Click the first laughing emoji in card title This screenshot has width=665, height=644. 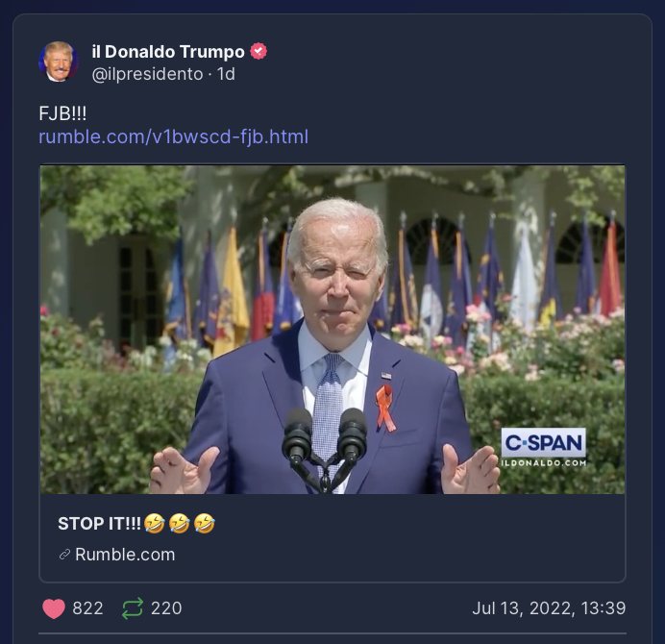coord(155,523)
